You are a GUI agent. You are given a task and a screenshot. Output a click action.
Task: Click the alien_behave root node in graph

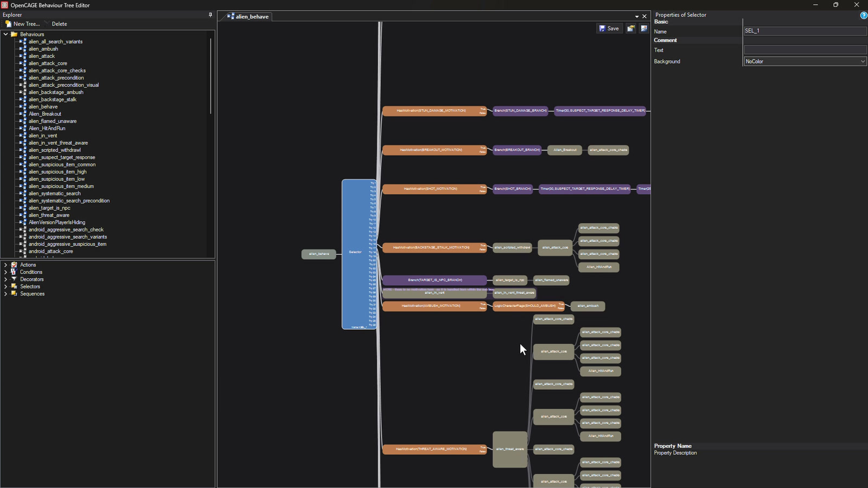pos(319,254)
